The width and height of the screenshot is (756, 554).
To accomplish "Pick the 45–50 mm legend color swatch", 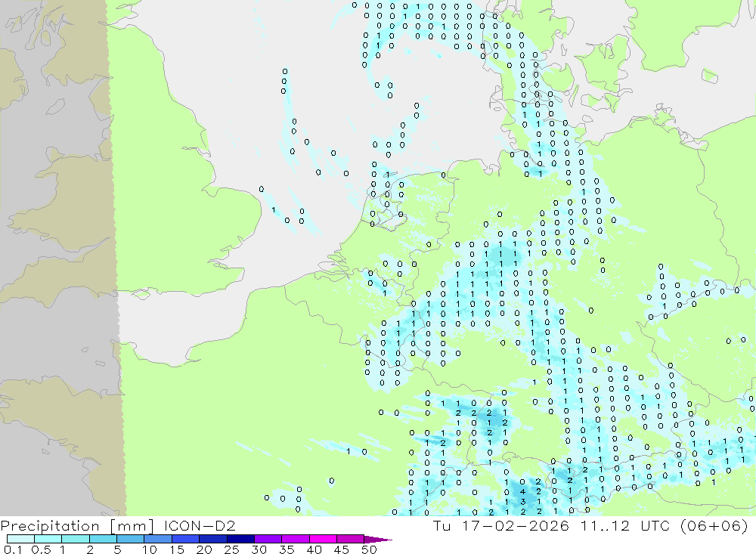I will [x=350, y=539].
